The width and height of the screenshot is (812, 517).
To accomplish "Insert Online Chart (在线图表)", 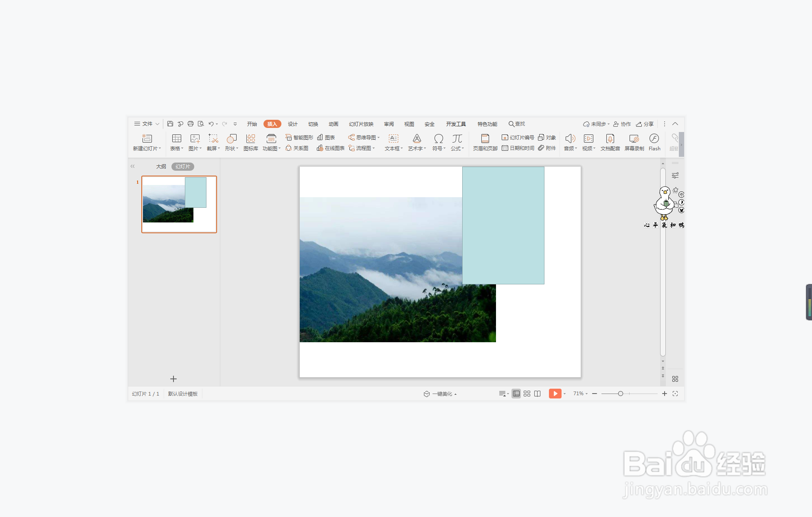I will click(331, 148).
